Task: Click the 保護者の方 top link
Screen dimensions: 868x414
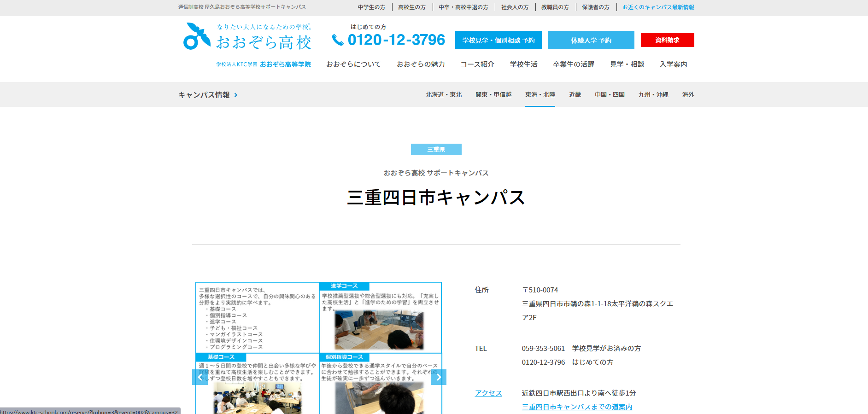Action: coord(596,7)
